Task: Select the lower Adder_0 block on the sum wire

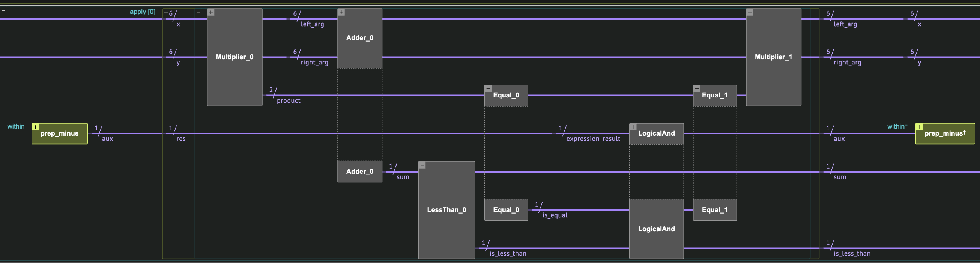Action: (x=360, y=172)
